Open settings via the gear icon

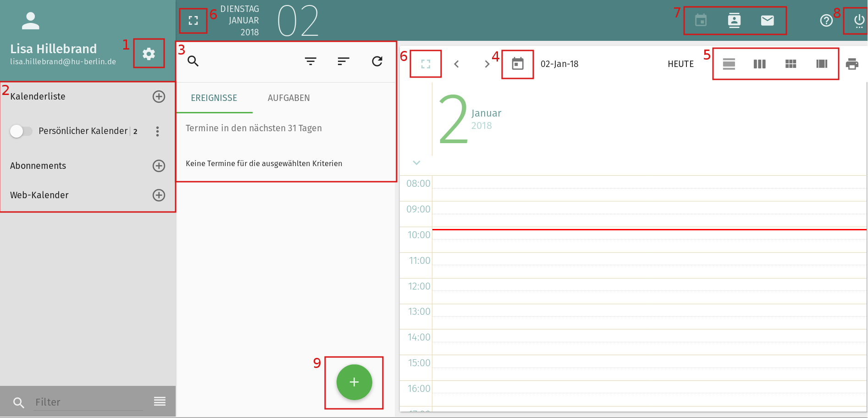(x=149, y=54)
